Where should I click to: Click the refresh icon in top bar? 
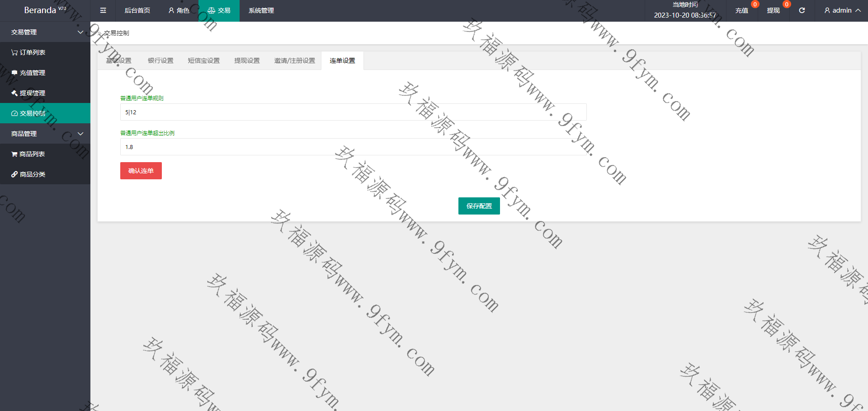pyautogui.click(x=802, y=10)
